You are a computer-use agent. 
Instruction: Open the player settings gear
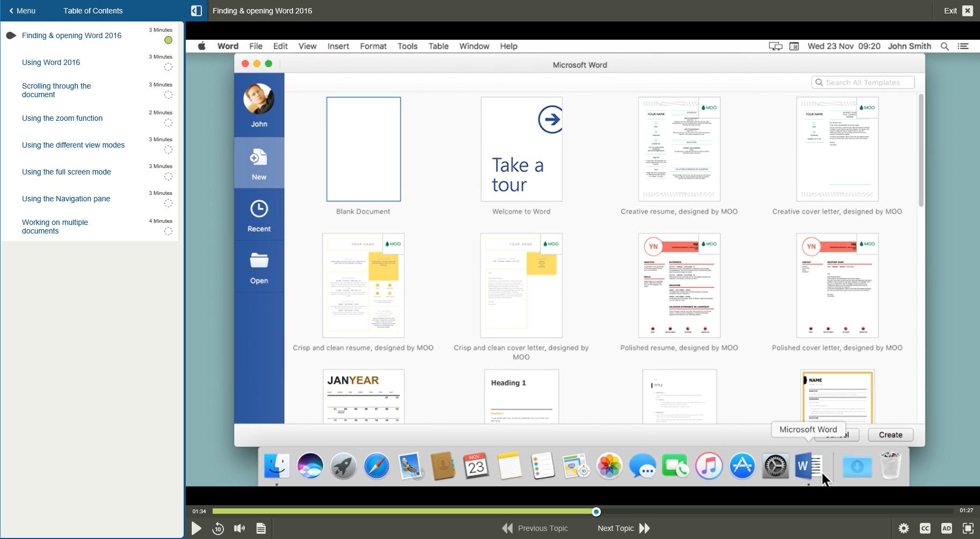(x=904, y=528)
